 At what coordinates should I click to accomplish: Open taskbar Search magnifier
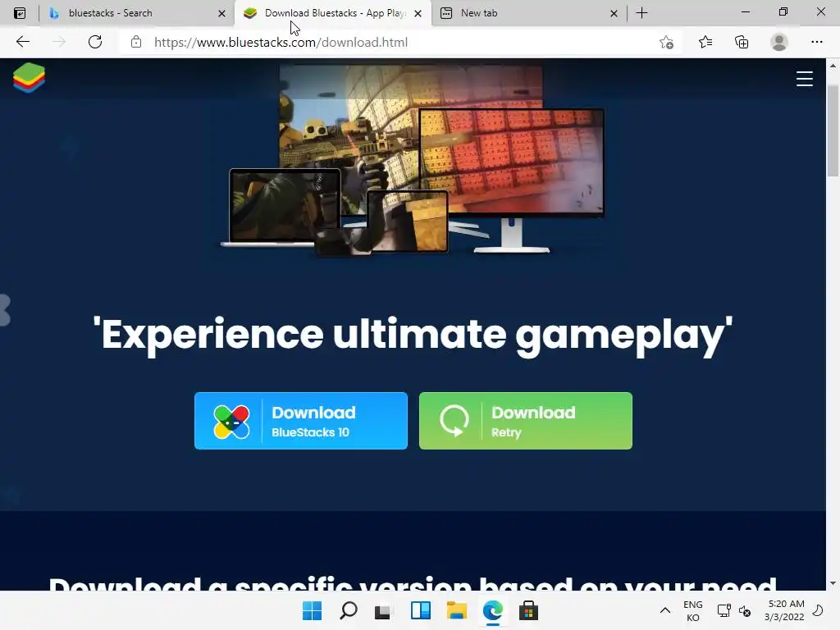coord(348,610)
